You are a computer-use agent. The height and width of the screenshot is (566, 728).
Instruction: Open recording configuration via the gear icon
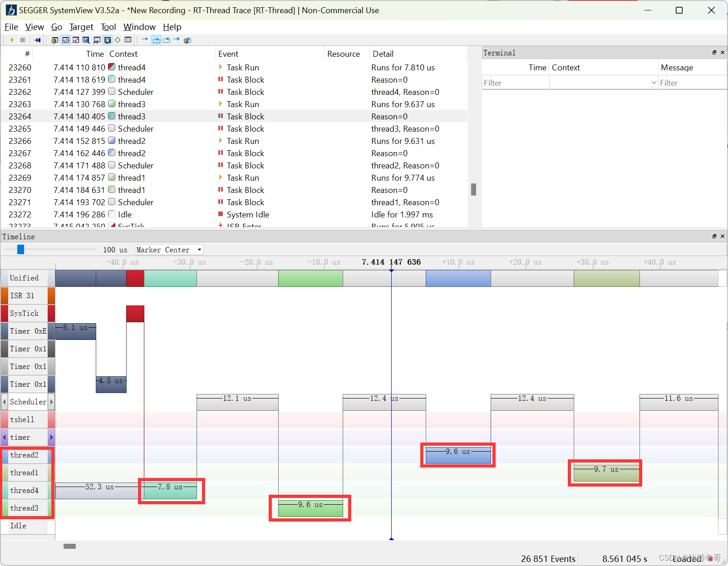pos(54,40)
